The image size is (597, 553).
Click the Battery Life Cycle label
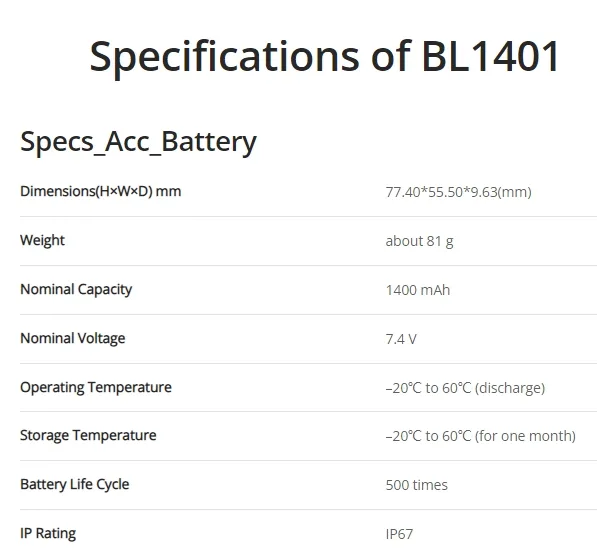75,485
